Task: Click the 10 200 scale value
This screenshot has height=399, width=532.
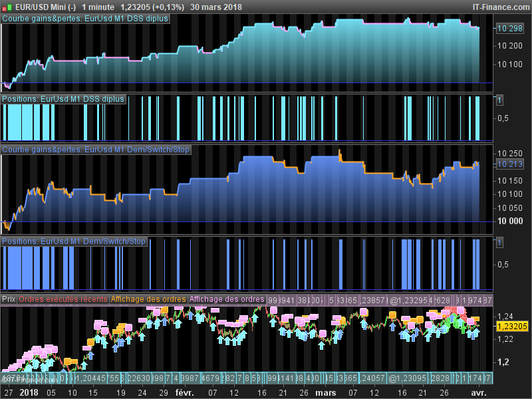Action: coord(510,46)
